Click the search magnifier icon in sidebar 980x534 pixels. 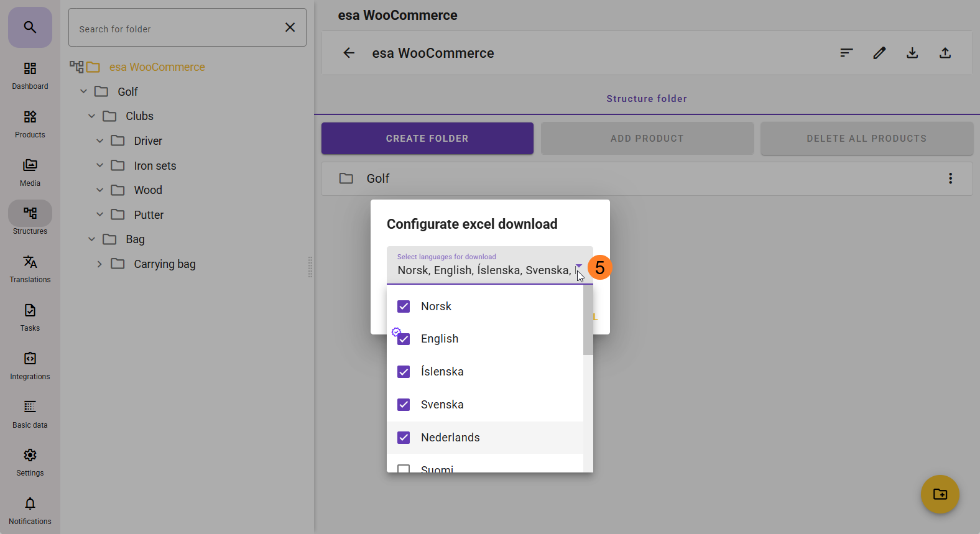[x=30, y=27]
